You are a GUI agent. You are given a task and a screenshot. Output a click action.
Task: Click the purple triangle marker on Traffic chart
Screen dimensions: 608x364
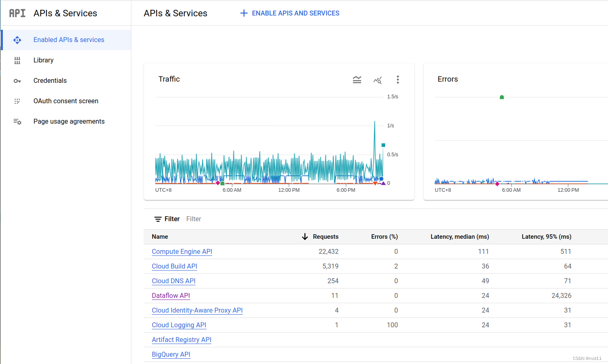(383, 183)
